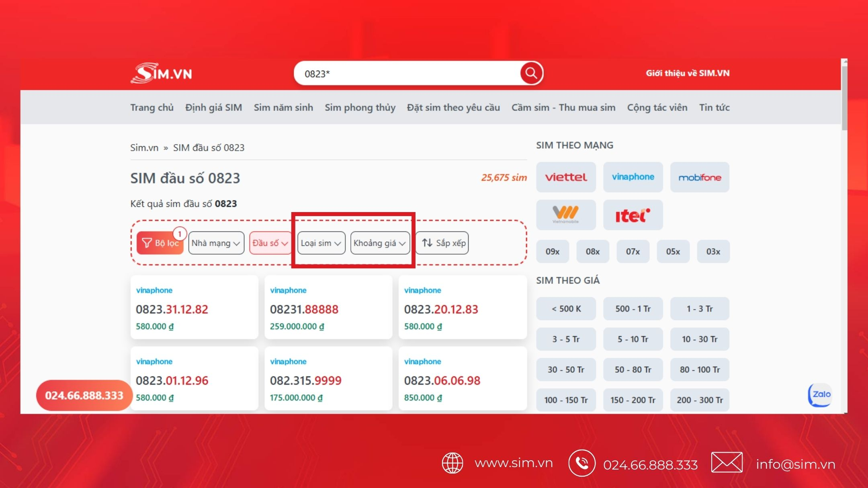The image size is (868, 488).
Task: Select price range 100 - 150 Tr
Action: [566, 400]
